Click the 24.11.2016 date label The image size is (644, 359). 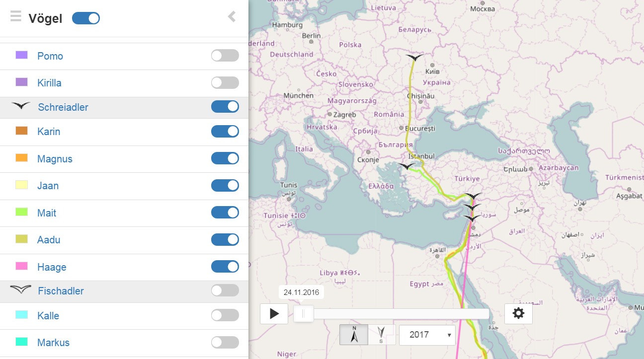click(302, 292)
